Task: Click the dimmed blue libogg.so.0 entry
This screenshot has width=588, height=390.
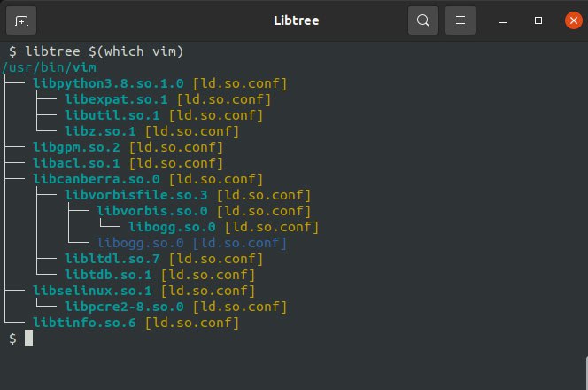Action: pyautogui.click(x=140, y=243)
